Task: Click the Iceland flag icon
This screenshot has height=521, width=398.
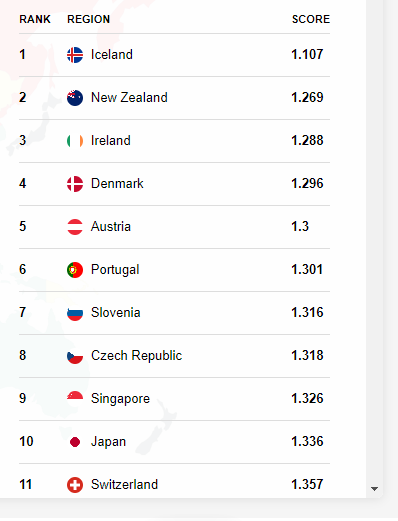Action: point(75,55)
